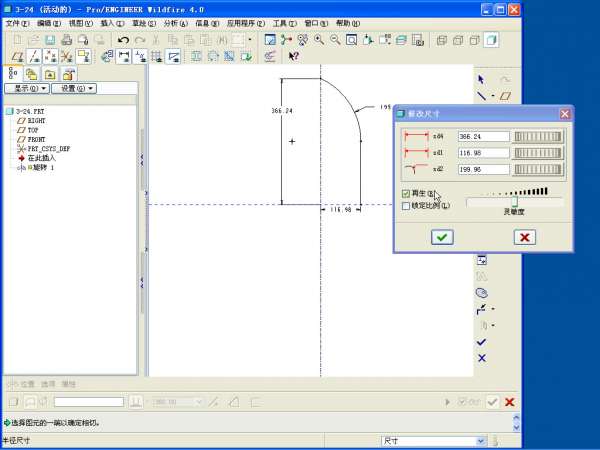Toggle datum planes display icon
Screen dimensions: 600x450
(18, 57)
